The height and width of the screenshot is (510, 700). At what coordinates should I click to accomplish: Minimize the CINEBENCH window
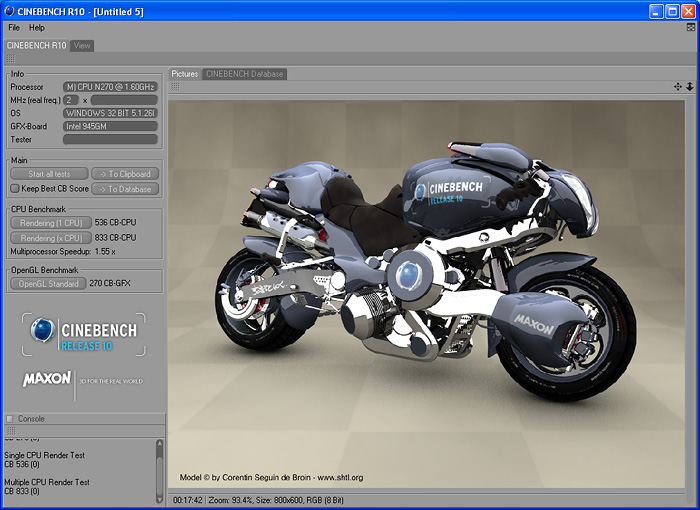(656, 11)
